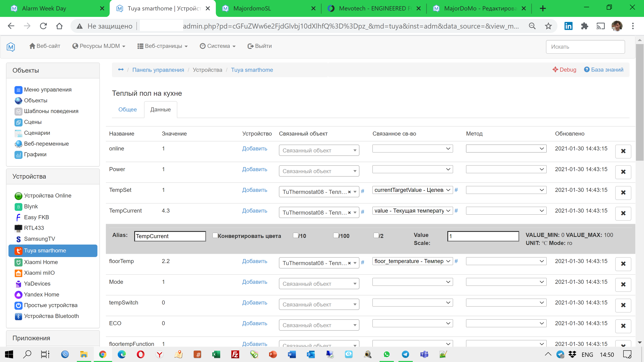Image resolution: width=644 pixels, height=362 pixels.
Task: Select the Blynk device integration
Action: [31, 206]
